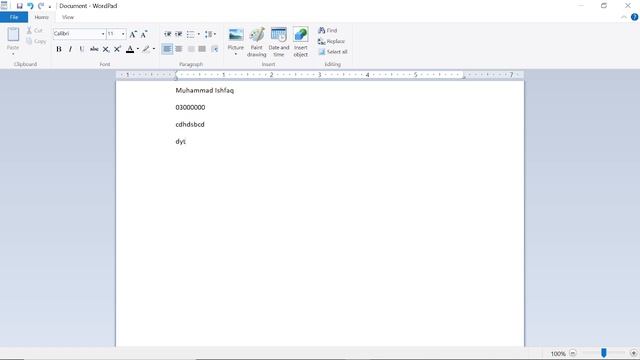Undo the last action
640x360 pixels.
click(x=30, y=6)
